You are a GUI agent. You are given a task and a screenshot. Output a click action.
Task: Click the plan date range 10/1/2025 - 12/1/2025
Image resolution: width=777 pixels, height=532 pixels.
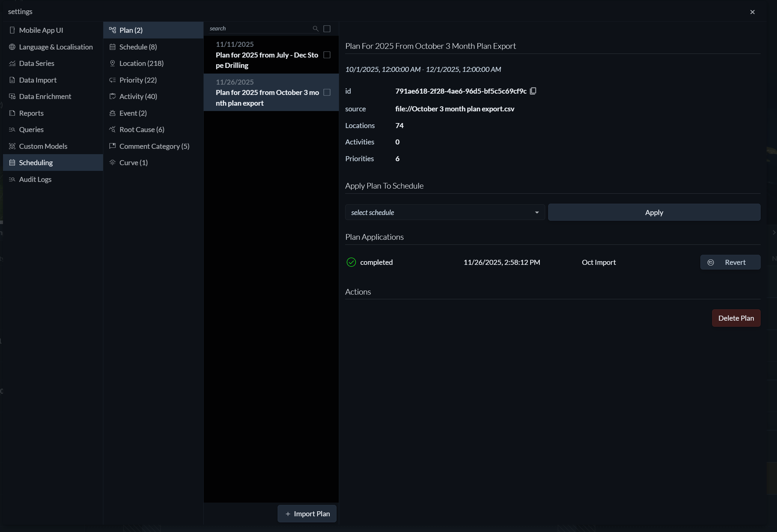tap(423, 69)
